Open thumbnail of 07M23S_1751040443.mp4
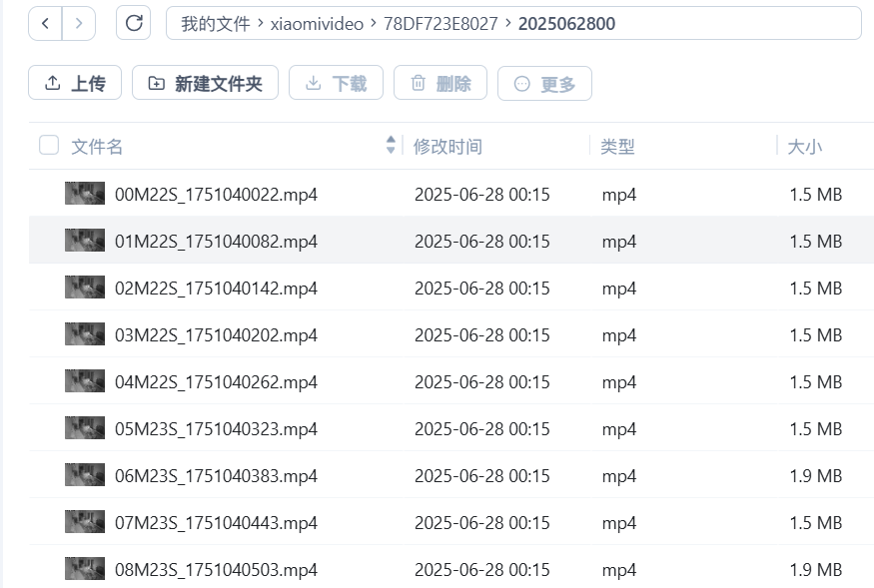 coord(85,522)
